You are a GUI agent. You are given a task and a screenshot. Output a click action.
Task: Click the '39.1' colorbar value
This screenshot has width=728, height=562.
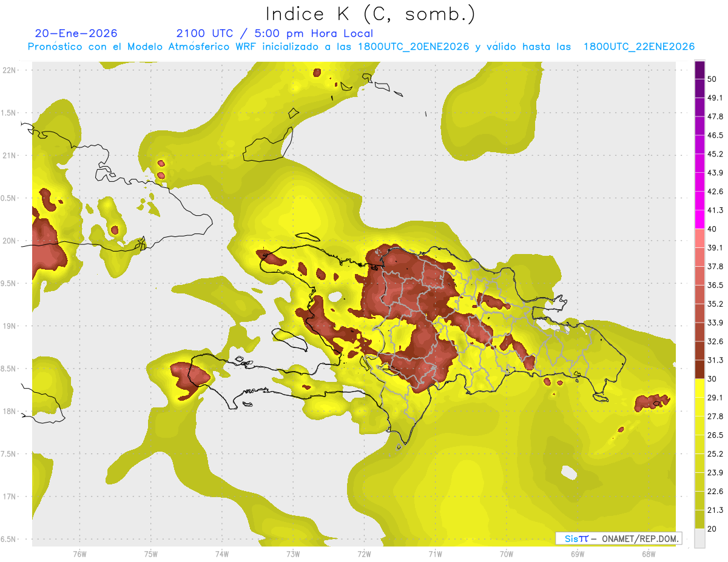click(x=715, y=247)
